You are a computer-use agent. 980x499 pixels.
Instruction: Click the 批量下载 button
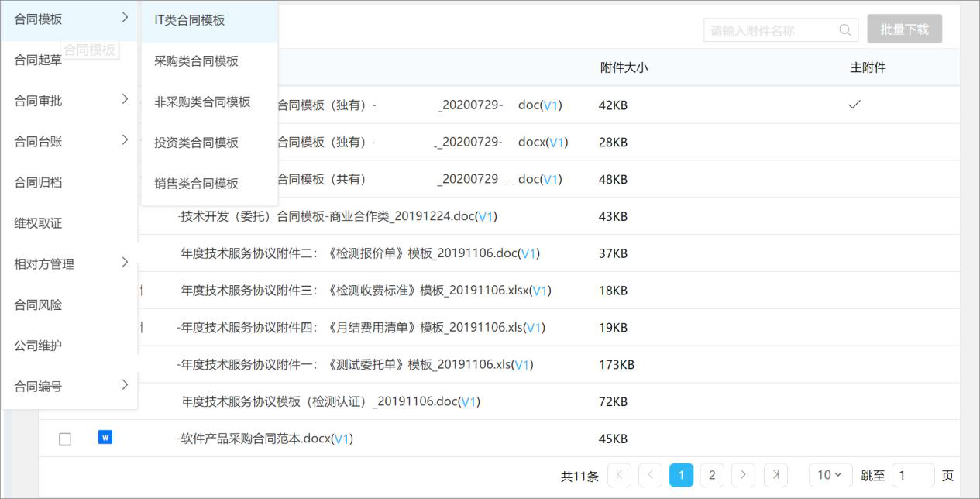904,29
